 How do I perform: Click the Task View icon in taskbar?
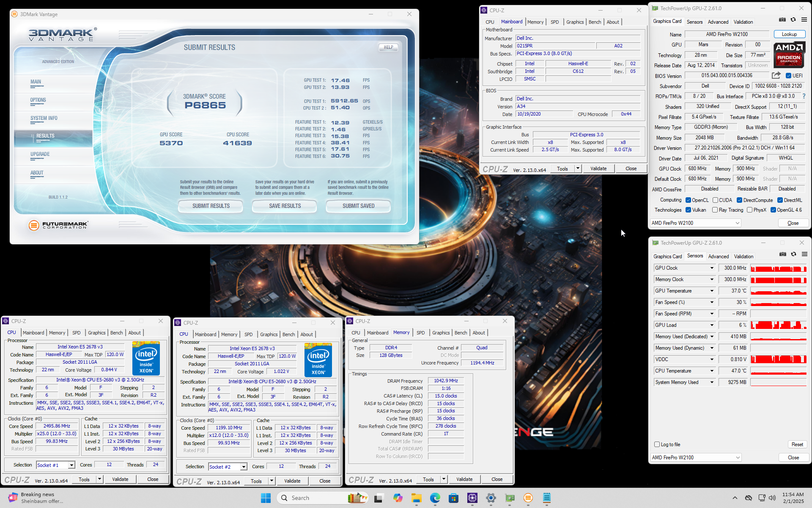[379, 498]
